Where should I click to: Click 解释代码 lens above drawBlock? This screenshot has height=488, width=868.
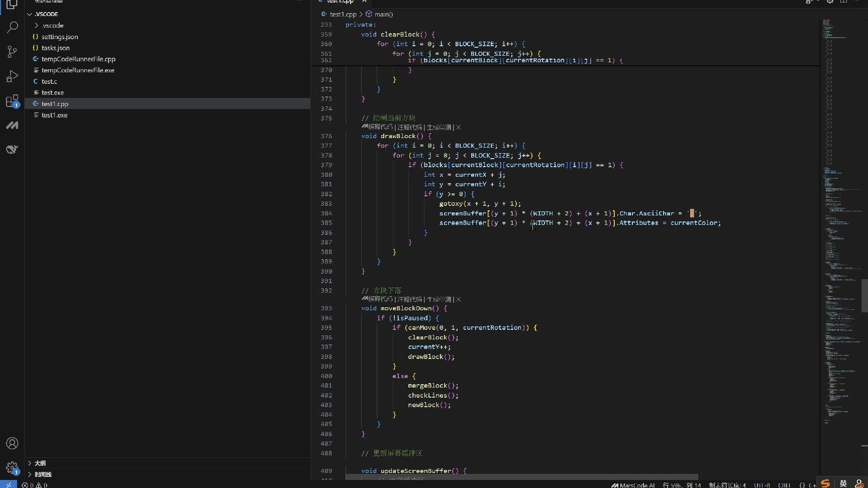(381, 128)
